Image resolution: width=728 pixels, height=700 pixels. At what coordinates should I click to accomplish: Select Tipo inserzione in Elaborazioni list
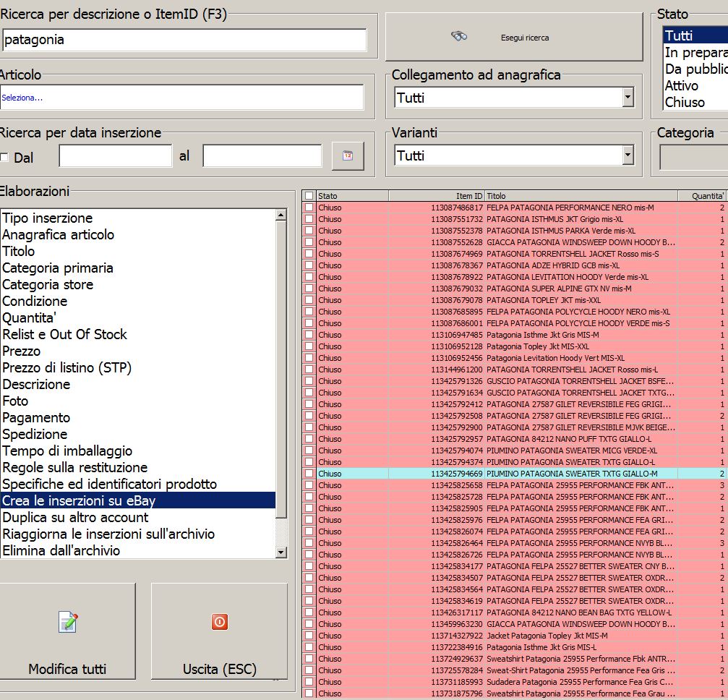[138, 218]
